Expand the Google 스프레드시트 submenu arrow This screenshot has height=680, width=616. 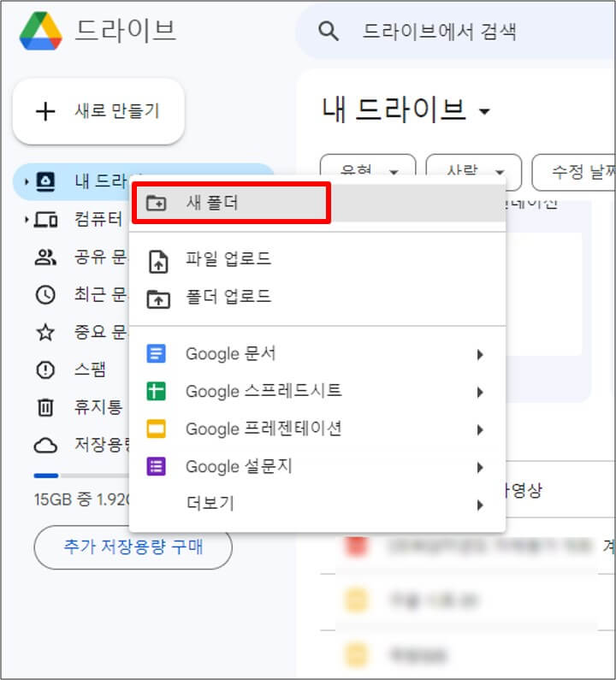point(480,393)
